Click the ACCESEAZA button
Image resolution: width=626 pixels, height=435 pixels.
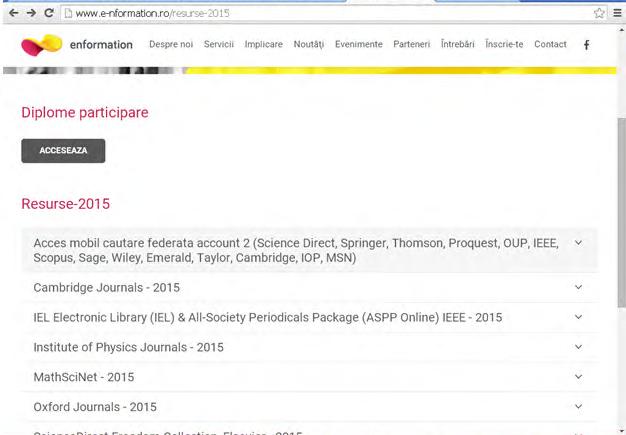point(63,150)
